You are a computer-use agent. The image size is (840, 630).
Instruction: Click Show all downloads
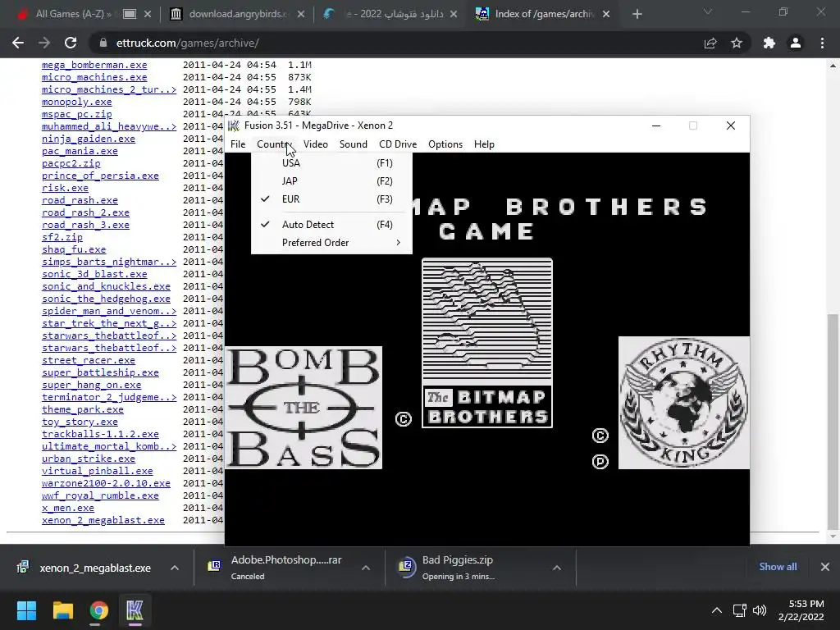pos(778,567)
